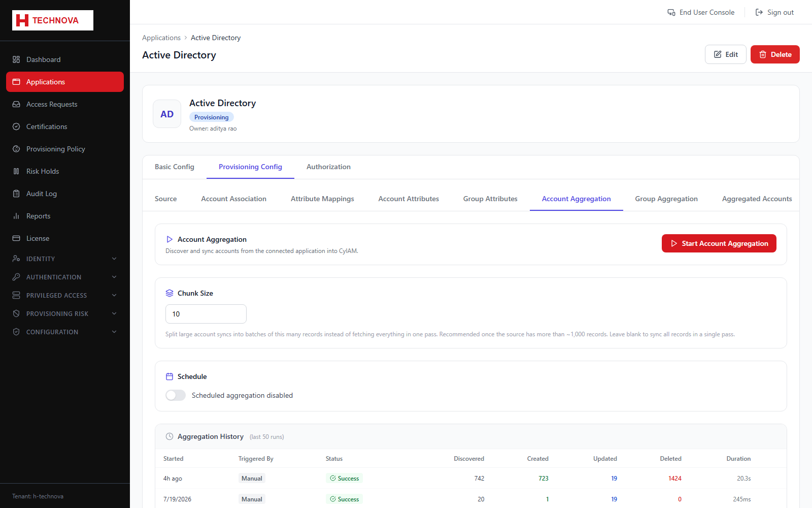Viewport: 812px width, 508px height.
Task: Open Attribute Mappings sub-tab
Action: pos(322,199)
